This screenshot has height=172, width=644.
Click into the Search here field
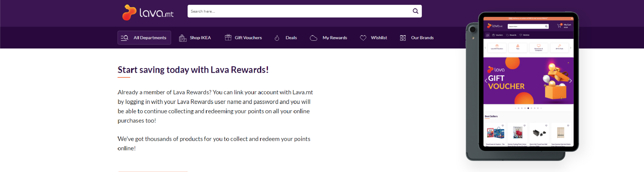tap(300, 11)
